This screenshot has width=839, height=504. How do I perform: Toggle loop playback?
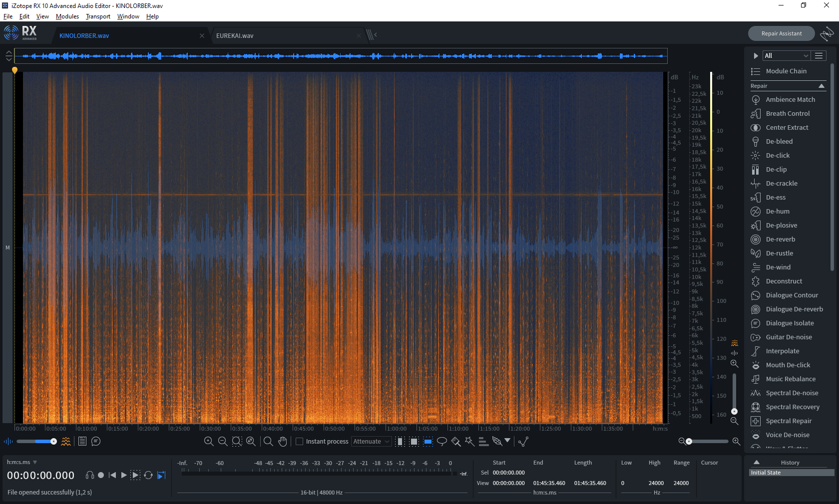click(148, 476)
